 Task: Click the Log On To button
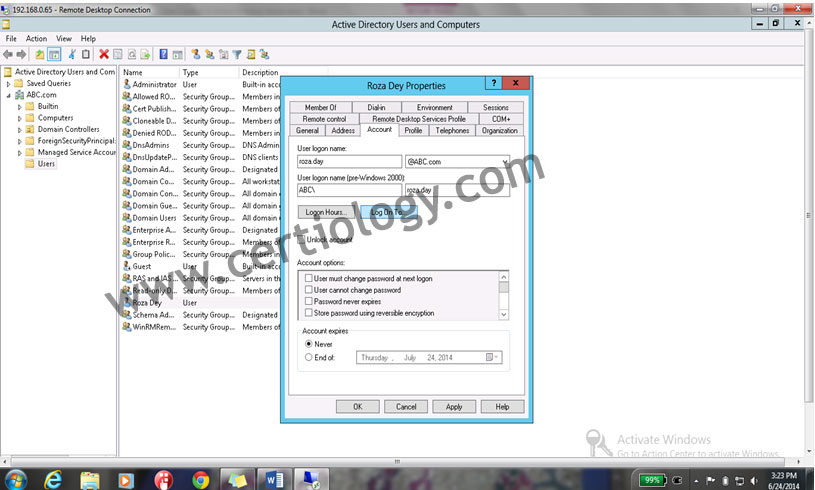pyautogui.click(x=388, y=212)
